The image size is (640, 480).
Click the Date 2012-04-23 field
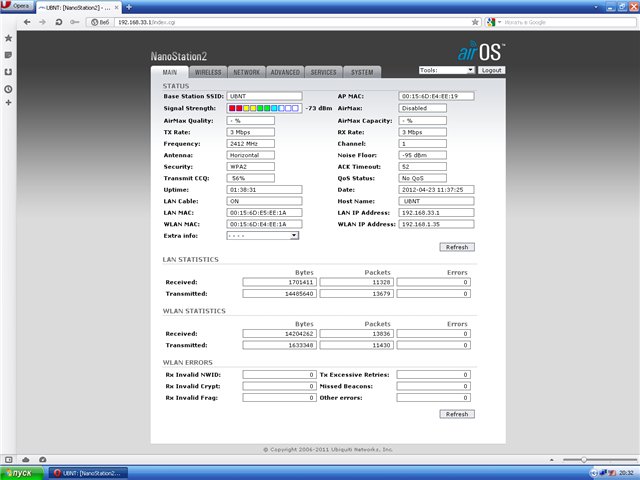(x=436, y=189)
